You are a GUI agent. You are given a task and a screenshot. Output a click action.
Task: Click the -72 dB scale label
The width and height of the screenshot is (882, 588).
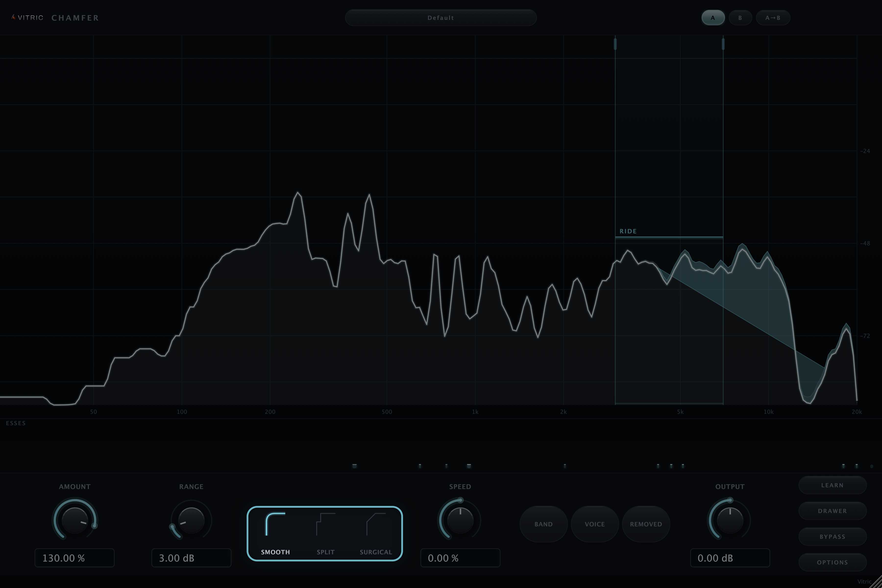pos(865,336)
